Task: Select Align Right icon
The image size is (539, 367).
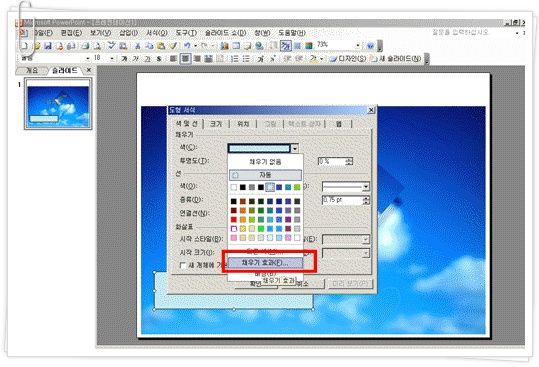Action: point(197,59)
